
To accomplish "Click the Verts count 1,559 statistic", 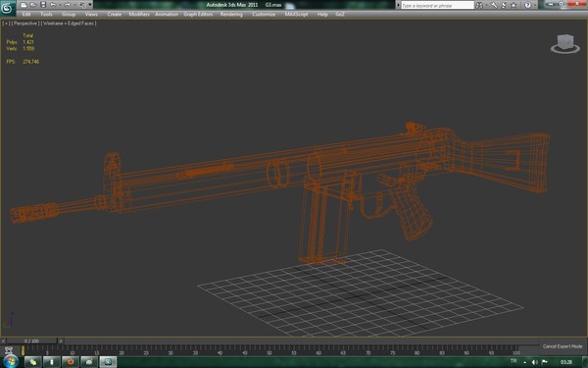I will click(x=21, y=48).
